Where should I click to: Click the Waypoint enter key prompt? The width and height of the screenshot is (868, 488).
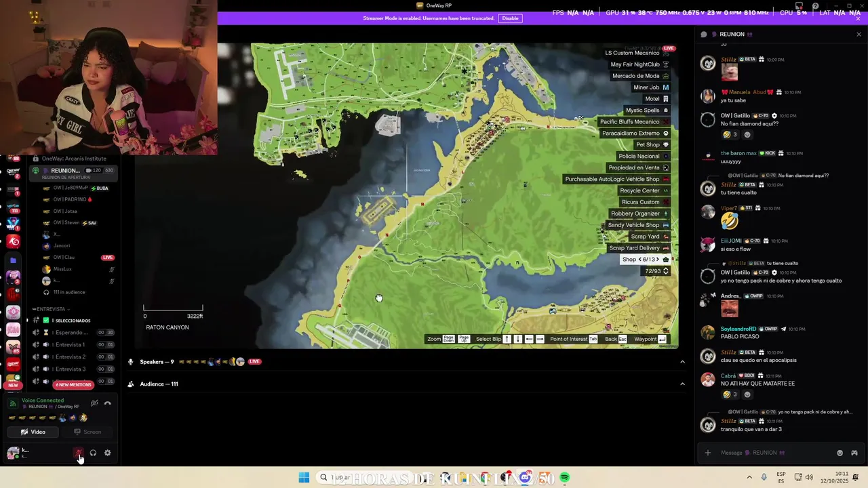tap(662, 339)
